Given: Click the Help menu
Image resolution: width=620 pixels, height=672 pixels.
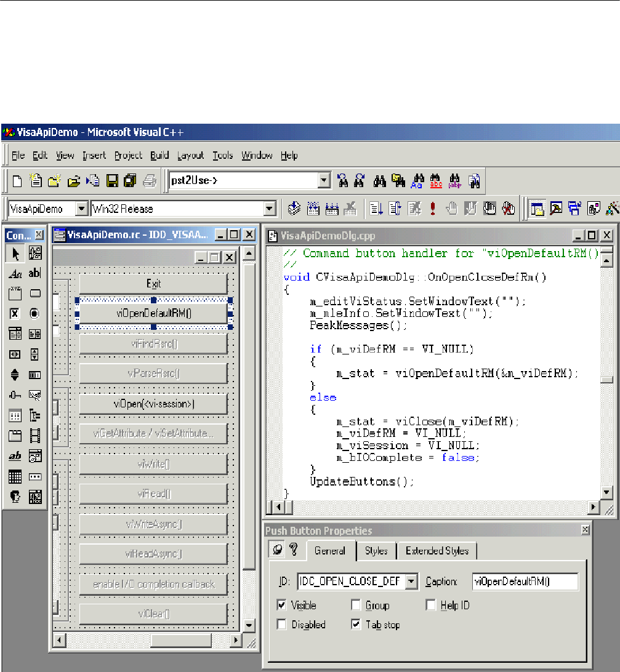Looking at the screenshot, I should coord(289,155).
